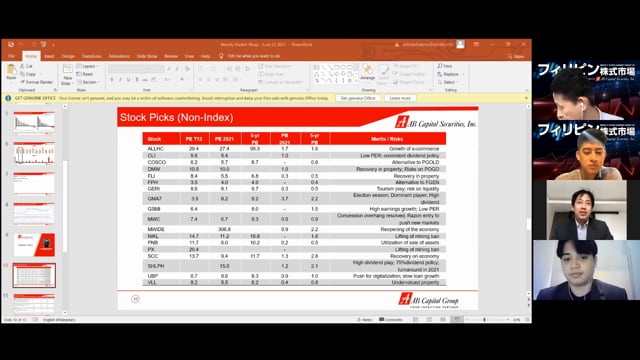Click the Get genuine Office button
The height and width of the screenshot is (360, 640).
(x=358, y=98)
